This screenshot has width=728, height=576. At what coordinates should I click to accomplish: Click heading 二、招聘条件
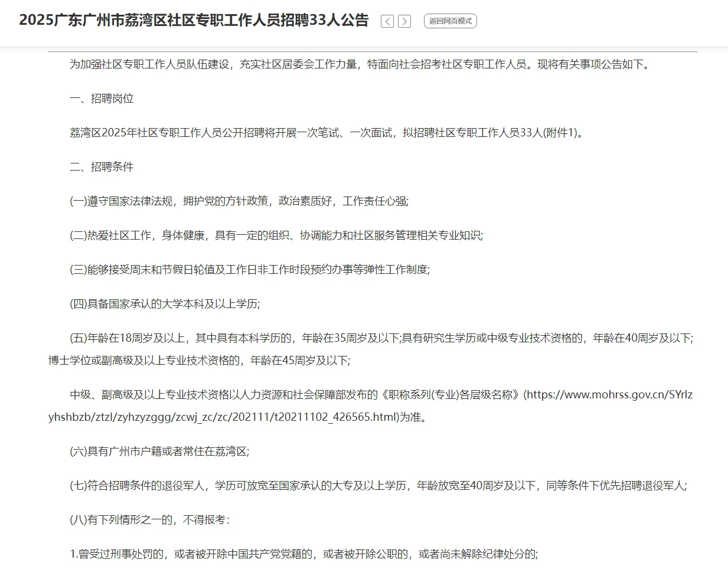102,167
